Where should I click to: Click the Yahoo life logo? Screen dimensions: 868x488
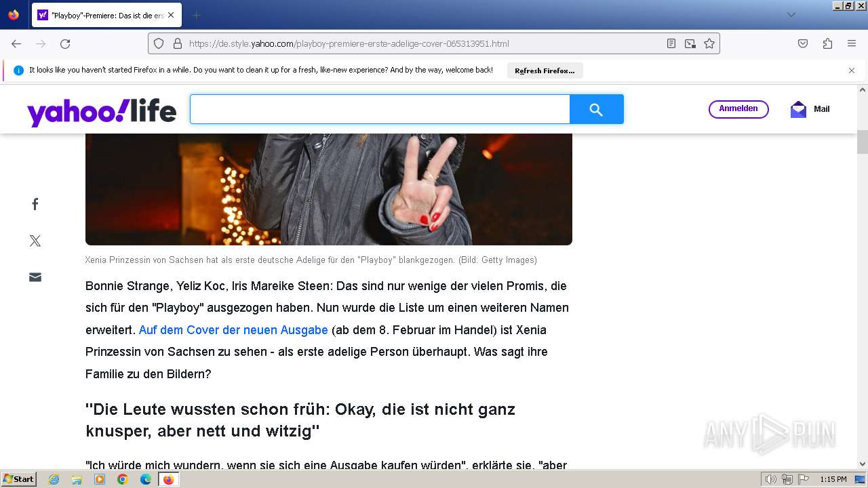[102, 111]
